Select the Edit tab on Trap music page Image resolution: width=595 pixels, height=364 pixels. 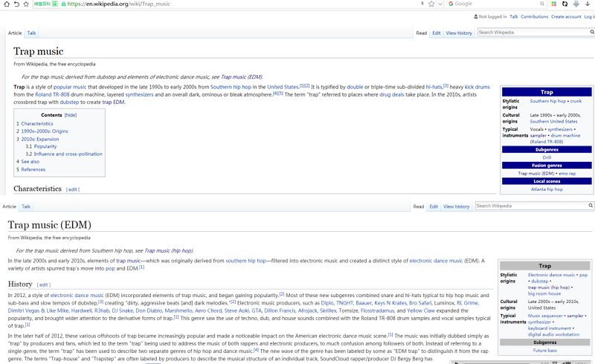[437, 33]
